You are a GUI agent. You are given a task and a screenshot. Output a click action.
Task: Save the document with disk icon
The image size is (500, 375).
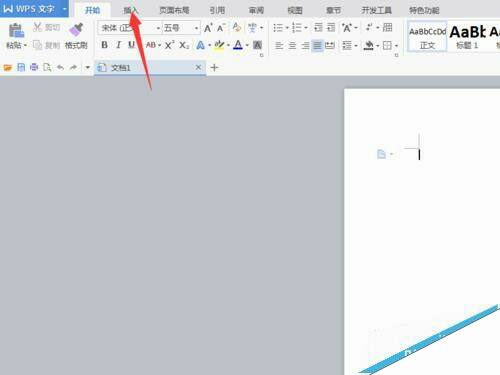[21, 68]
